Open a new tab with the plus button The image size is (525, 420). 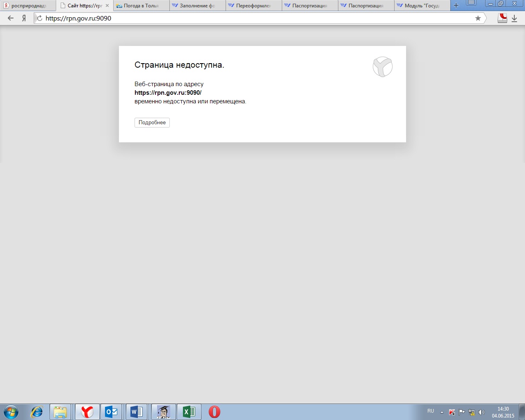456,5
